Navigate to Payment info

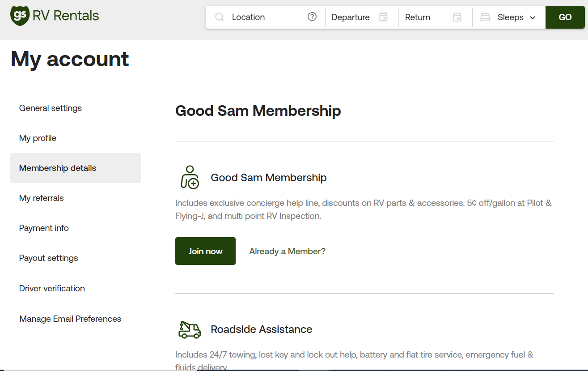pyautogui.click(x=44, y=228)
